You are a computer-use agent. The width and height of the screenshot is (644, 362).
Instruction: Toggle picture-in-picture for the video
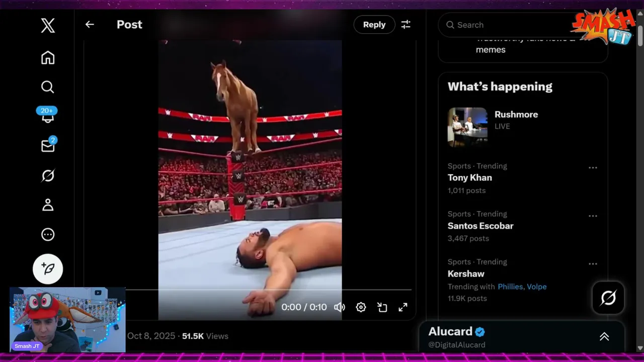point(382,307)
